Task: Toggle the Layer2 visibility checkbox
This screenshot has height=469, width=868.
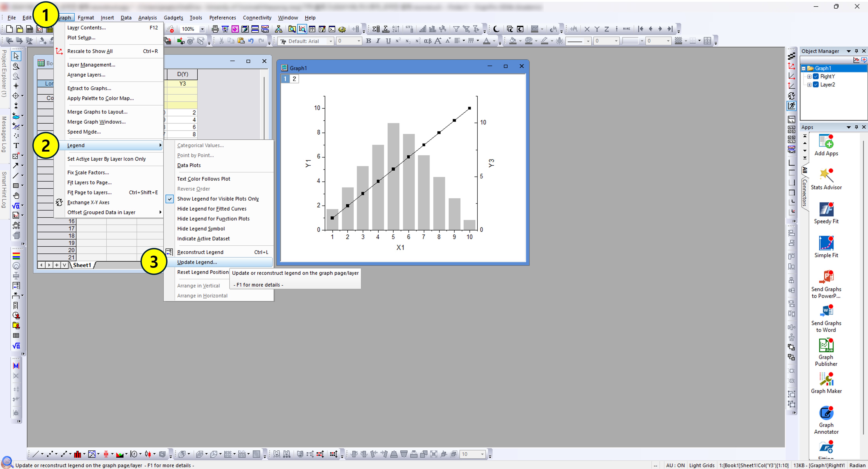Action: [816, 85]
